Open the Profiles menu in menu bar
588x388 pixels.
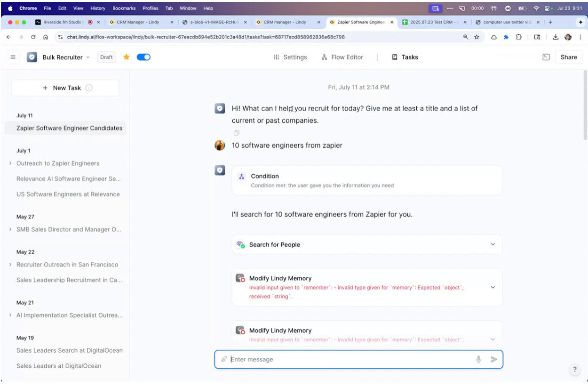(x=151, y=8)
